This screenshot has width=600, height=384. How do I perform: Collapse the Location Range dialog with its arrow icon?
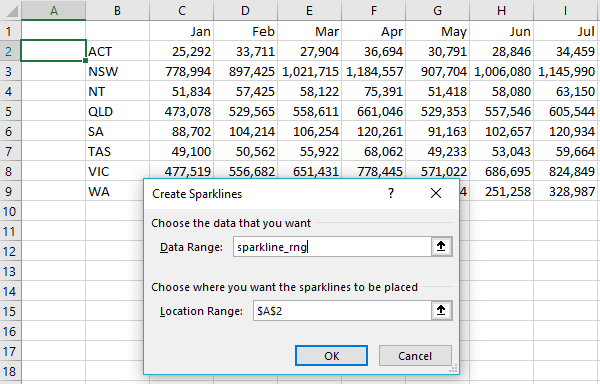pos(441,311)
